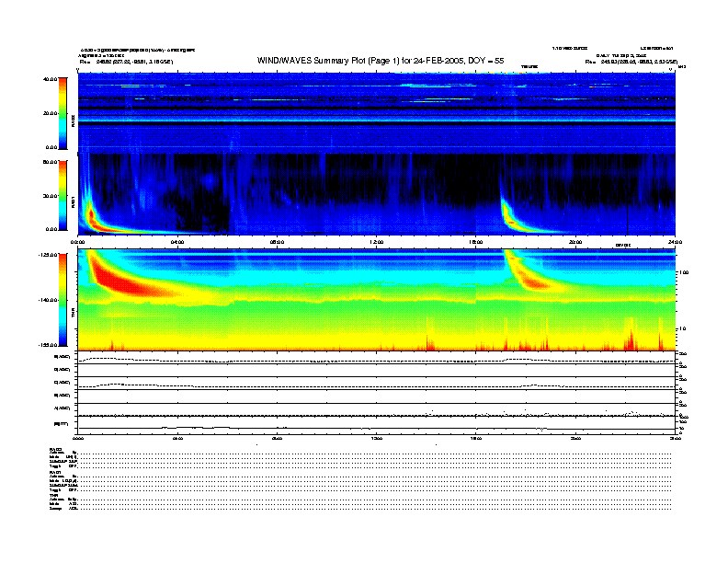Click the 16:00 time label under RAD1 panel

pos(476,242)
